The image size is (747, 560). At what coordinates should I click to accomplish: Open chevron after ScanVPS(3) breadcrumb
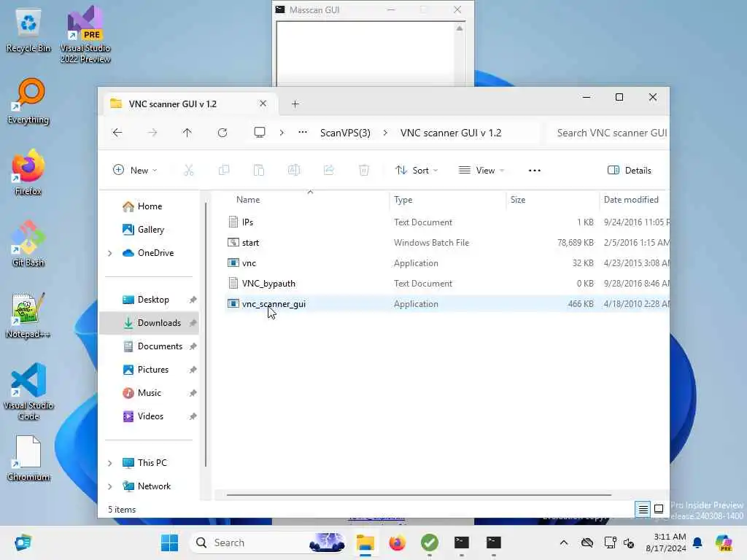tap(385, 133)
